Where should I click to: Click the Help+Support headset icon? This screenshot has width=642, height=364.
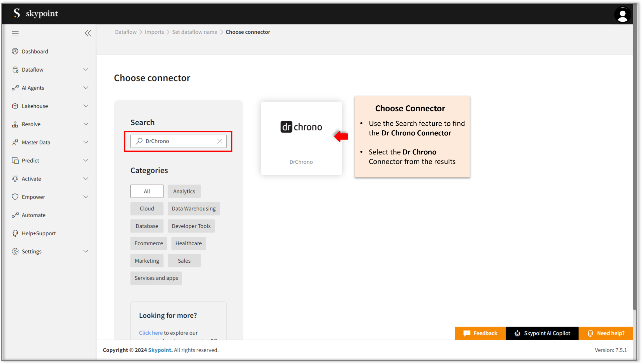15,233
